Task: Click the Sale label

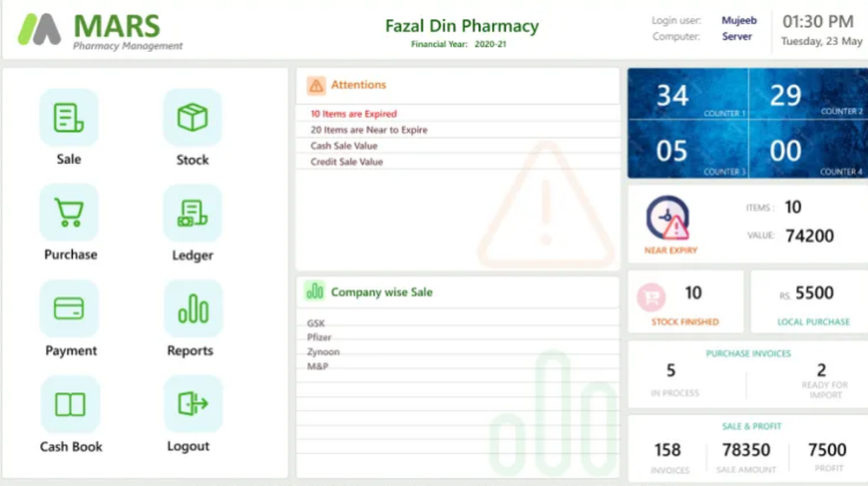Action: (x=69, y=160)
